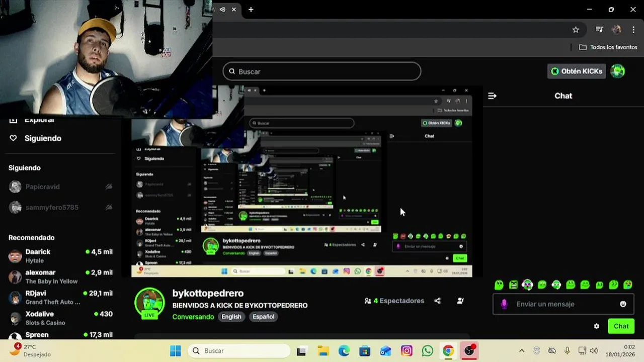
Task: Open the emoji picker smiley
Action: (623, 304)
